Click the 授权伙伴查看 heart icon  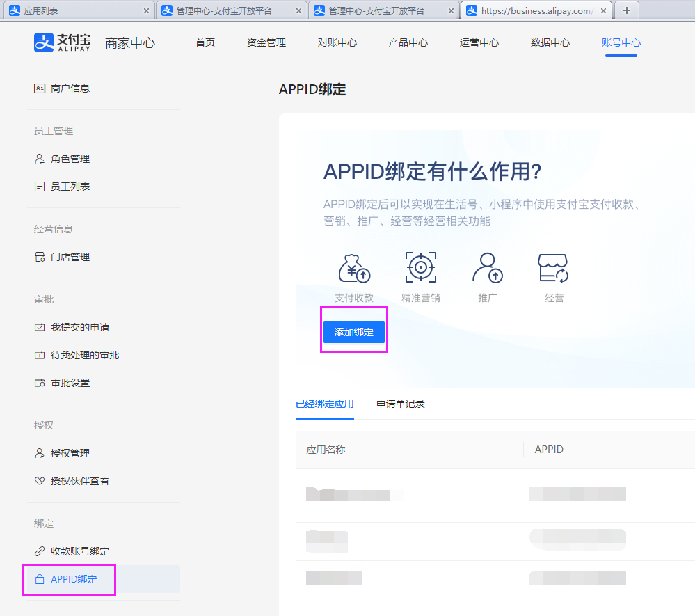tap(40, 481)
